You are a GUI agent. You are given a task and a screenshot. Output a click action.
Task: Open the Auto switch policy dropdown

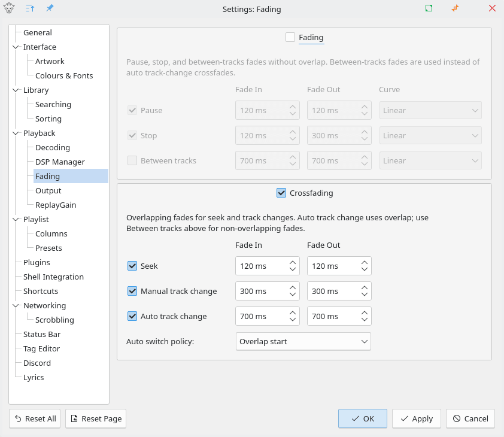click(x=303, y=341)
